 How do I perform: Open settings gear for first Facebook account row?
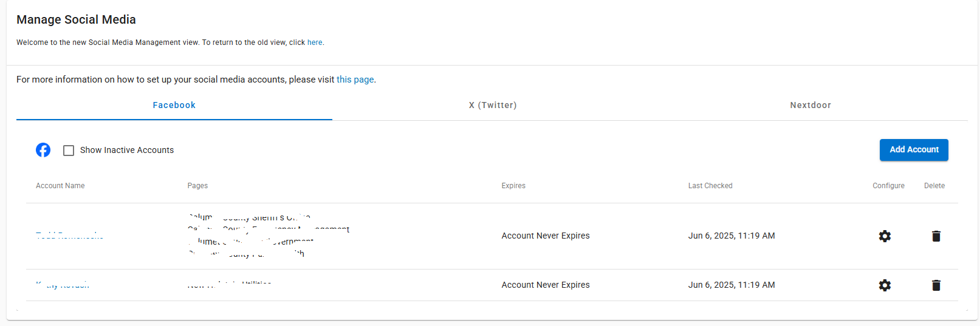[885, 236]
